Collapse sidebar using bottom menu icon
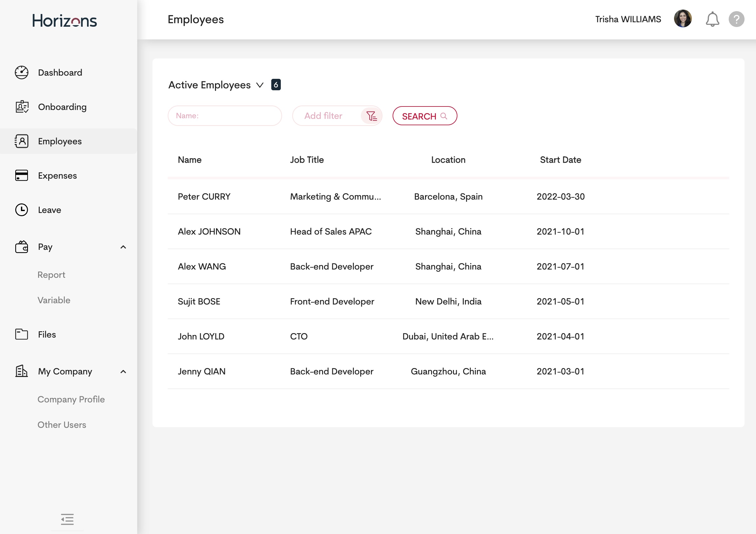 point(67,519)
